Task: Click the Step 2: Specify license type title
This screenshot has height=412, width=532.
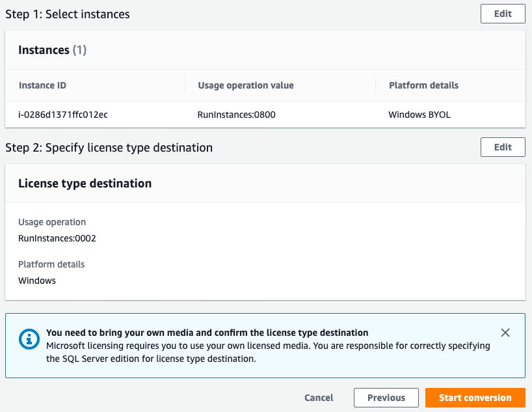Action: (109, 148)
